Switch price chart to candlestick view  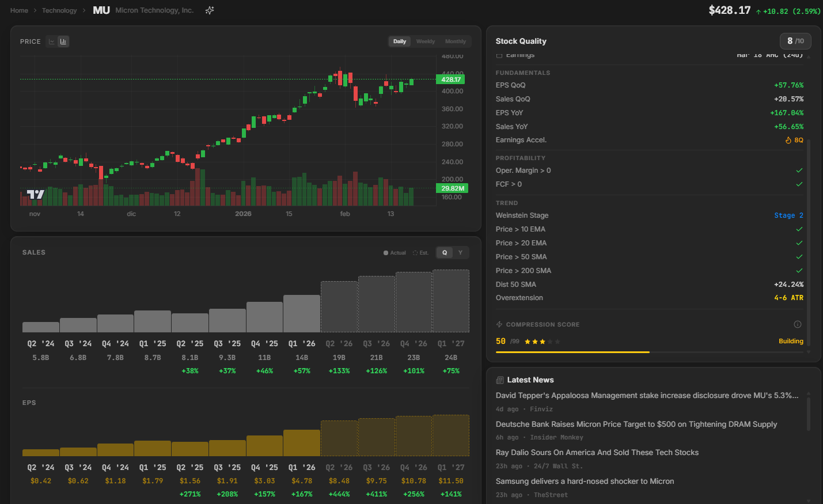pos(63,41)
